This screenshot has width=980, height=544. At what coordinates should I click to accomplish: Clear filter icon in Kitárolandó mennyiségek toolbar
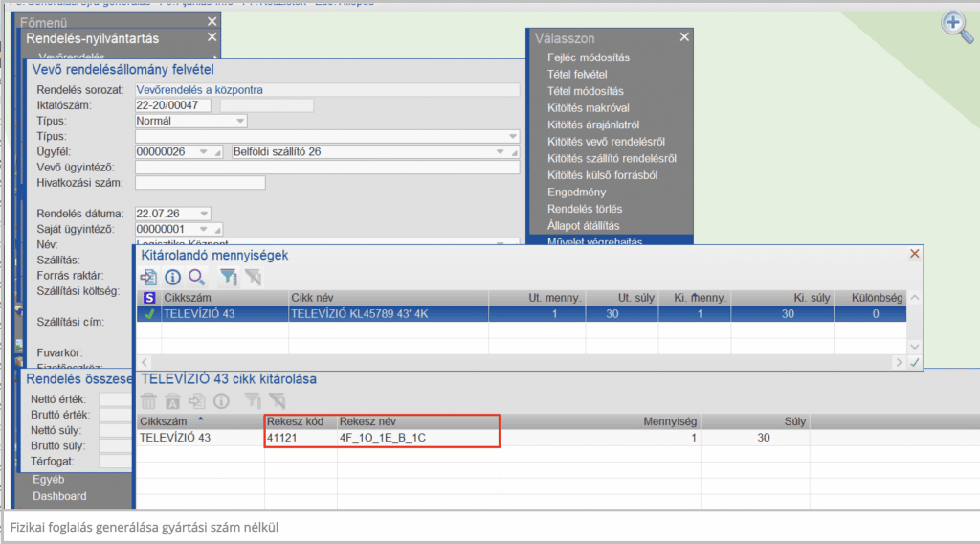[253, 277]
